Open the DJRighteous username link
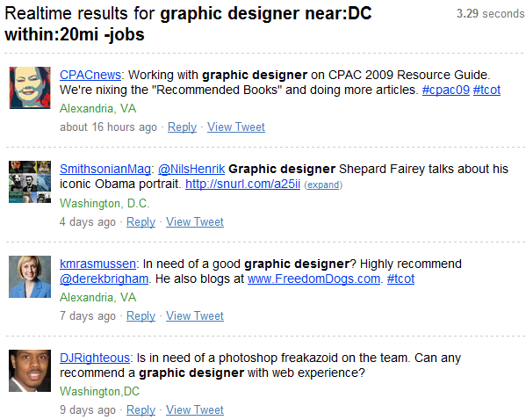Image resolution: width=526 pixels, height=420 pixels. click(x=95, y=358)
